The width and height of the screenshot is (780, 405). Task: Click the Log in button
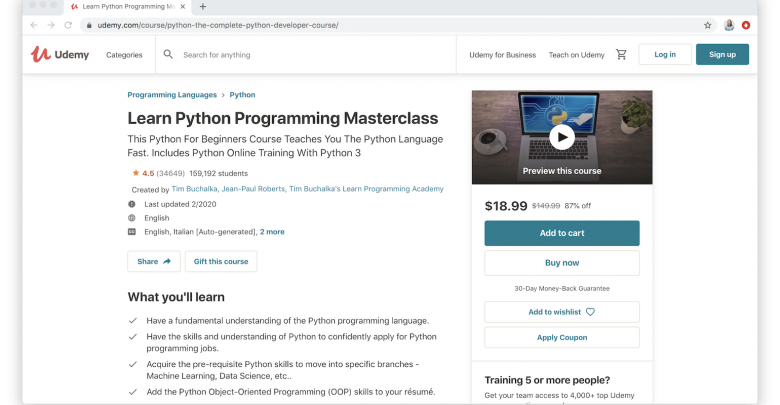[665, 54]
